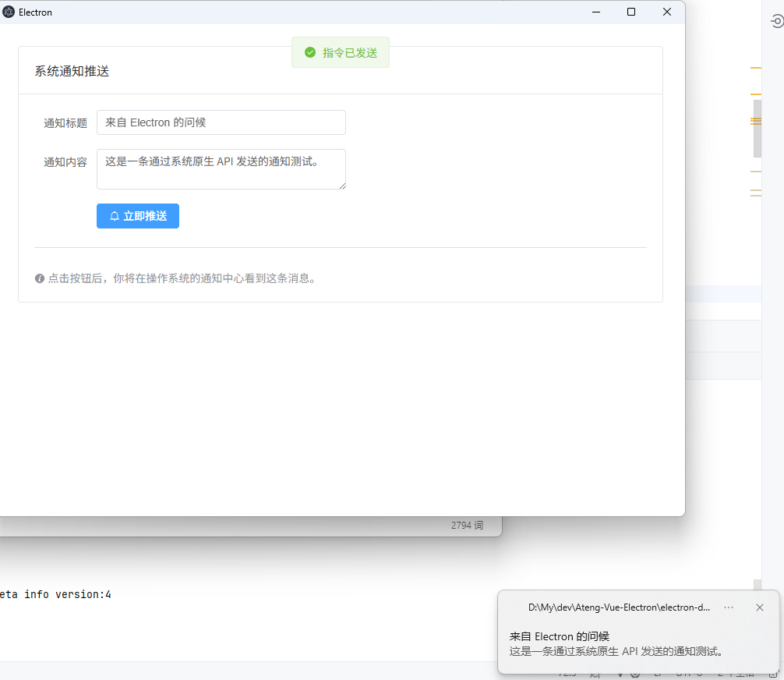Click the Electron app icon in title bar
Image resolution: width=784 pixels, height=680 pixels.
[x=9, y=12]
